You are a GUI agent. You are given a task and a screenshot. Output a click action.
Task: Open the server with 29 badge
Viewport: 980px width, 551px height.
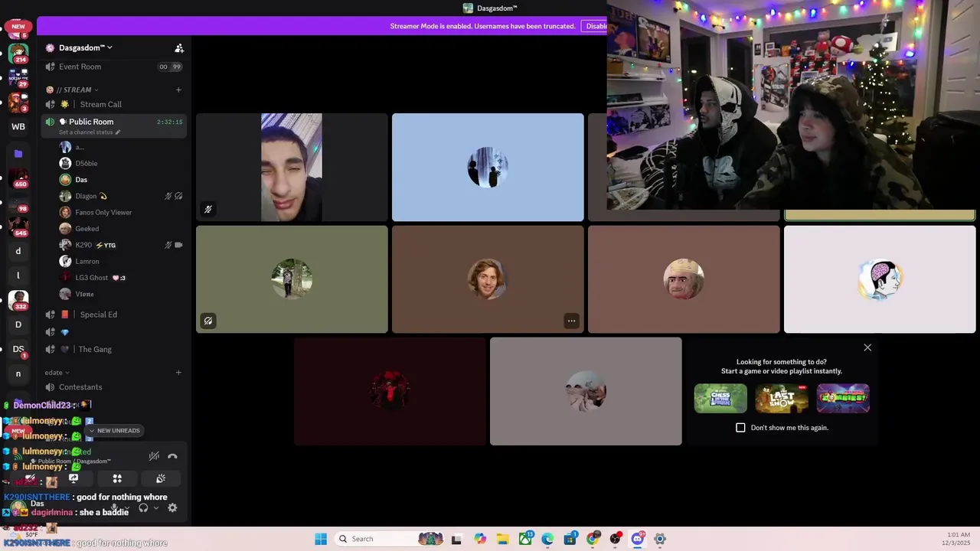tap(18, 78)
